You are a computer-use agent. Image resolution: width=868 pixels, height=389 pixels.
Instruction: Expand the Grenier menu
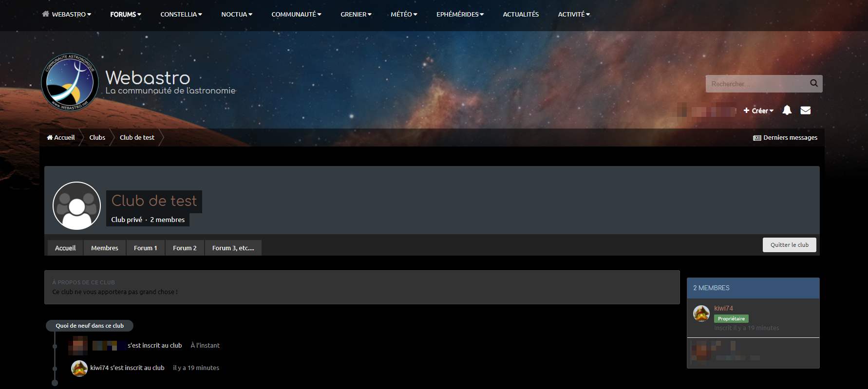point(356,15)
